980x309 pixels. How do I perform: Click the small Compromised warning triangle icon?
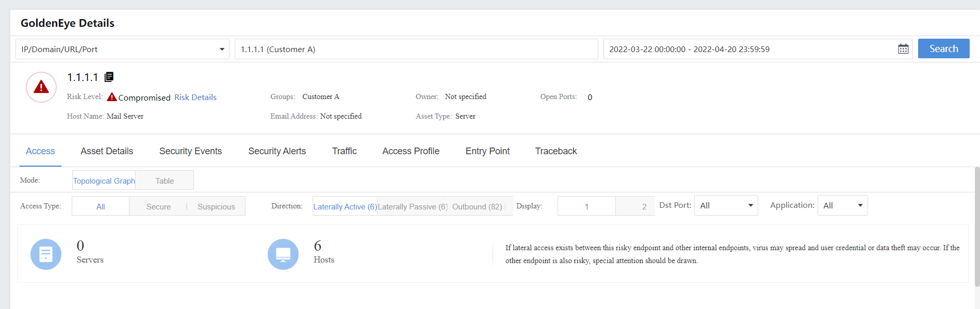[111, 97]
